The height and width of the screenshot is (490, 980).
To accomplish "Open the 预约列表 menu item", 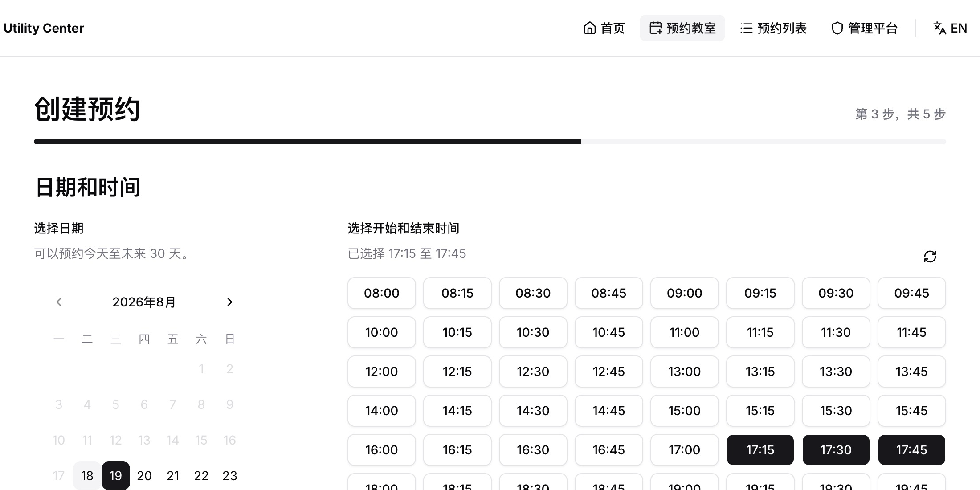I will pos(773,28).
